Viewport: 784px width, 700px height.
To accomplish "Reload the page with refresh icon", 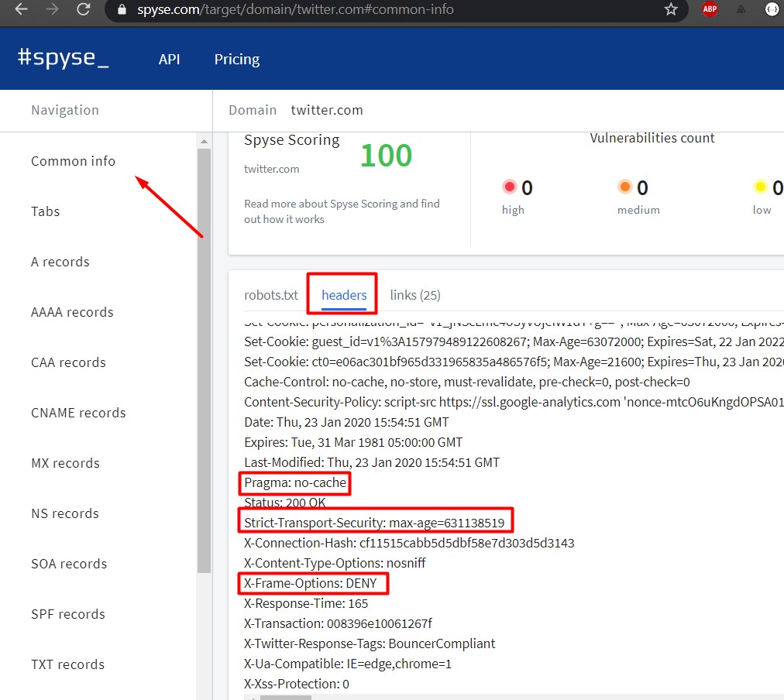I will point(83,9).
